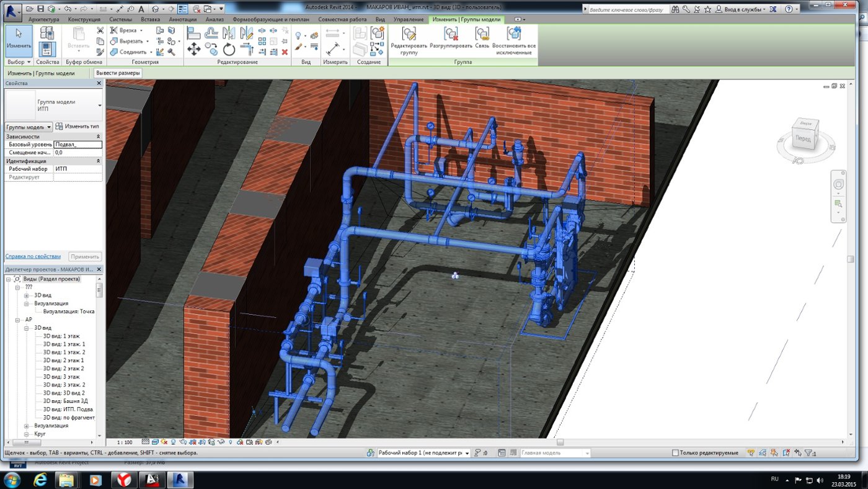The width and height of the screenshot is (868, 489).
Task: Click the Ungroup (Разгруппировать) icon
Action: (x=451, y=35)
